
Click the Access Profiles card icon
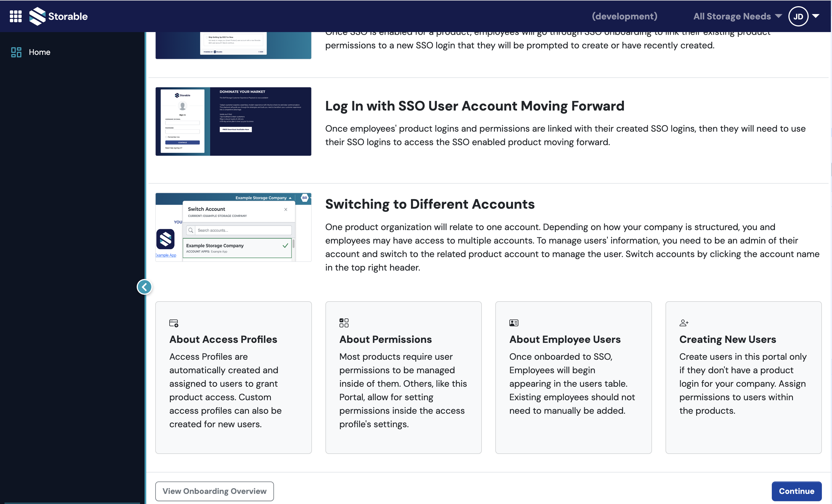click(x=174, y=323)
